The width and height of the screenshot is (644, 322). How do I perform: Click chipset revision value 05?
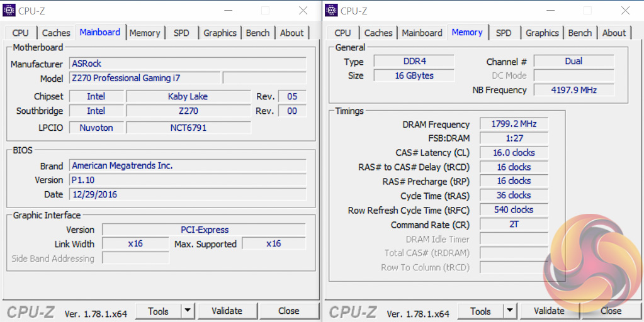pyautogui.click(x=292, y=97)
